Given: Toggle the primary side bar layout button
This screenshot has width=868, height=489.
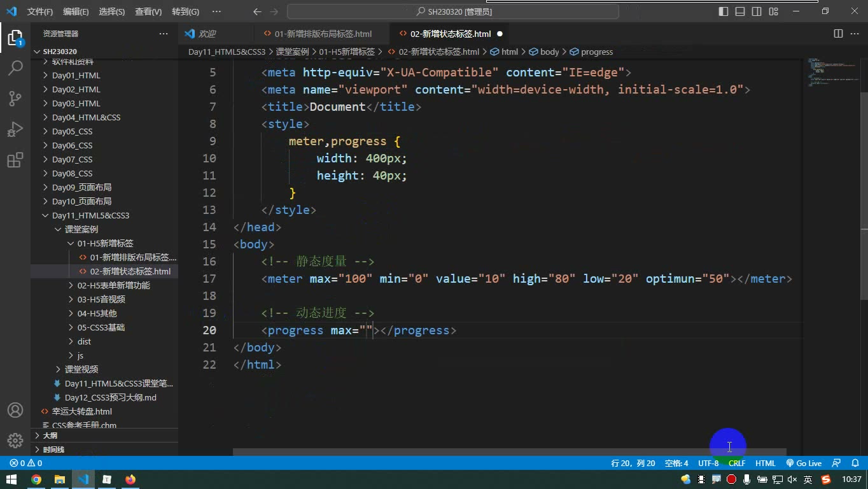Looking at the screenshot, I should coord(724,11).
